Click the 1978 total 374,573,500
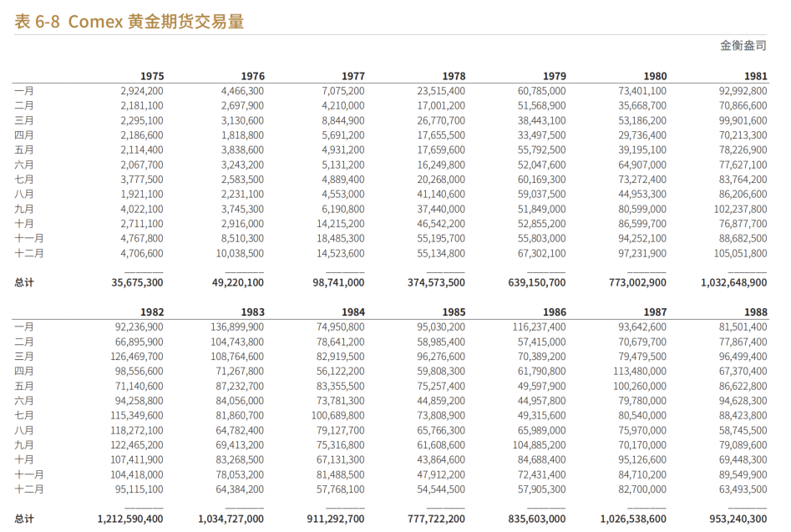This screenshot has width=791, height=532. click(x=436, y=282)
